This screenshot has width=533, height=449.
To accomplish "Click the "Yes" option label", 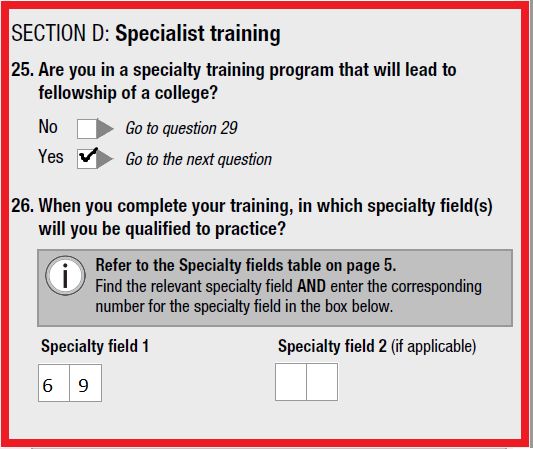I will click(x=51, y=156).
